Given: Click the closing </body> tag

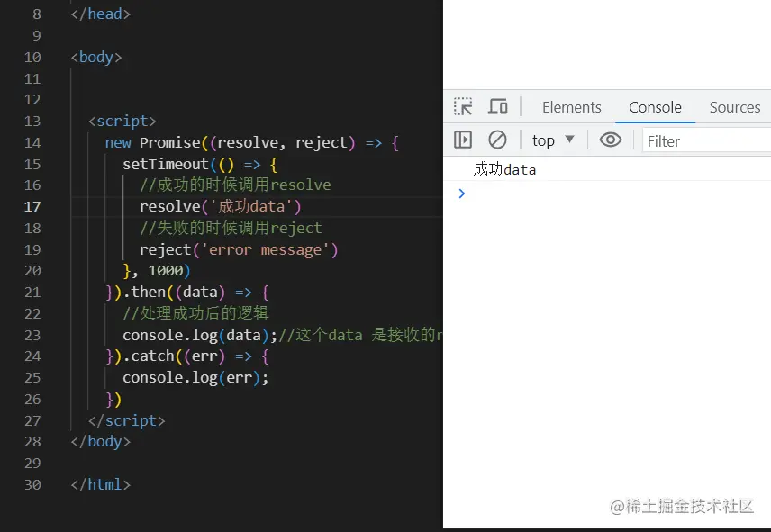Looking at the screenshot, I should [100, 442].
